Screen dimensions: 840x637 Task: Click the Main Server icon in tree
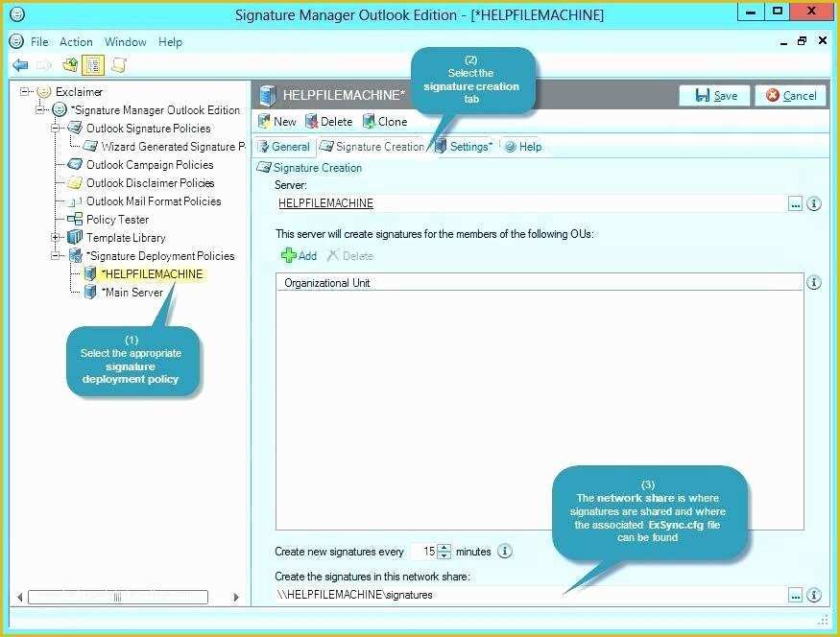(x=90, y=293)
